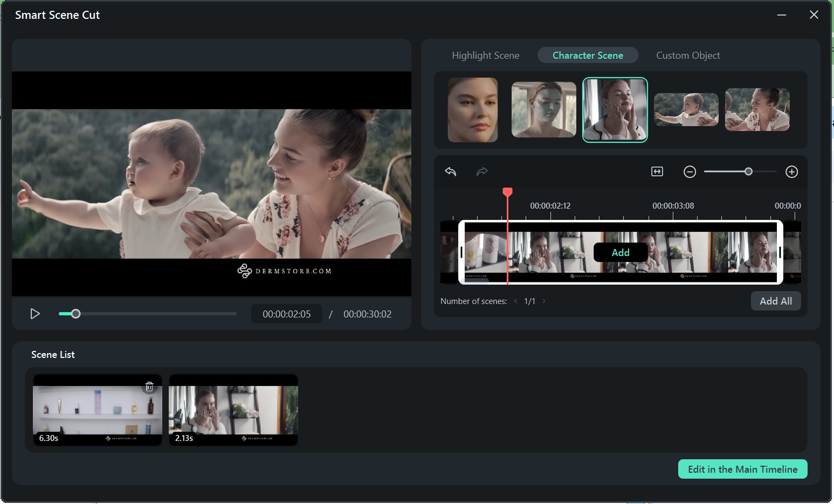The width and height of the screenshot is (834, 504).
Task: Click the total duration 00:00:30:02
Action: (x=368, y=314)
